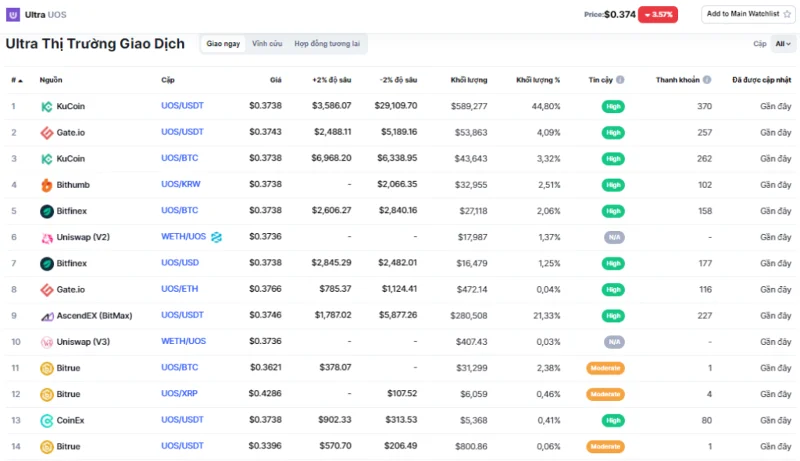Screen dimensions: 800x461
Task: Sort by the Khối lượng % column header
Action: coord(538,80)
